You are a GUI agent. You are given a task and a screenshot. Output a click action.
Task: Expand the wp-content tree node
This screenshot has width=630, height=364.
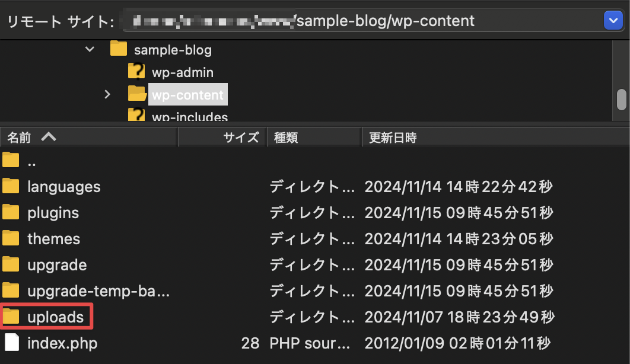tap(107, 94)
